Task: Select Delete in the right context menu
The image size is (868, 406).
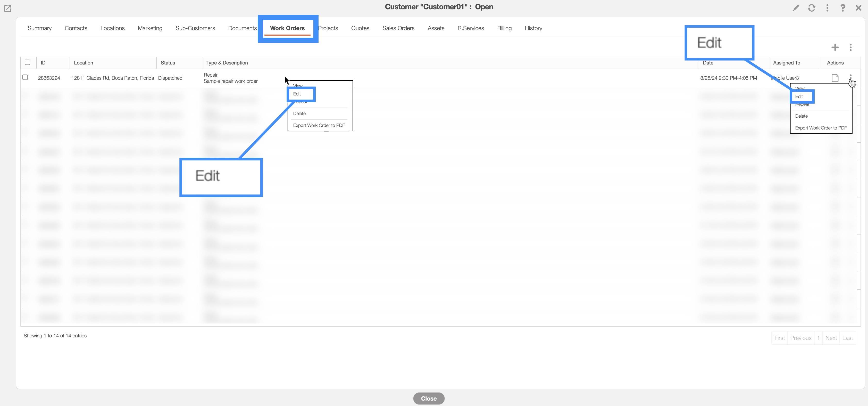Action: point(801,116)
